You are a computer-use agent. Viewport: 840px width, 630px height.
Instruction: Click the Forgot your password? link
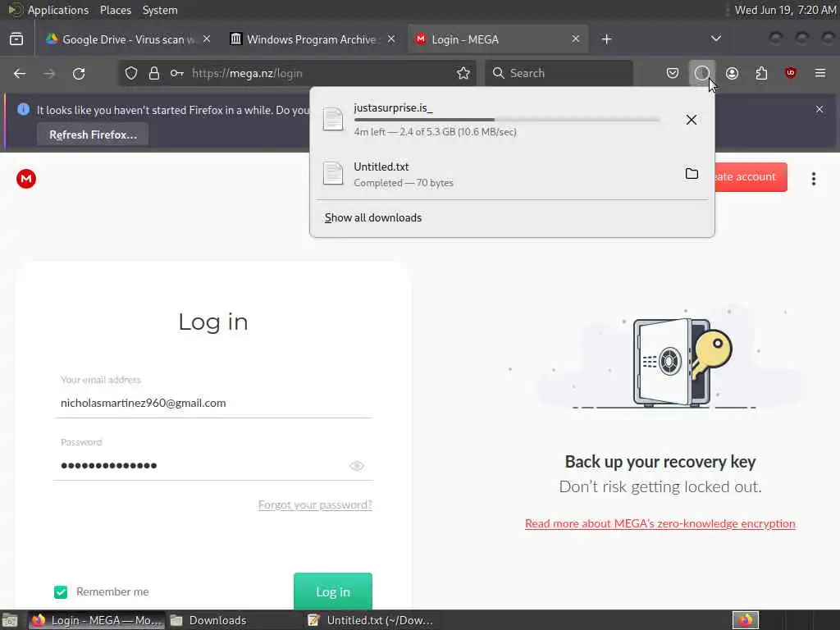tap(315, 504)
